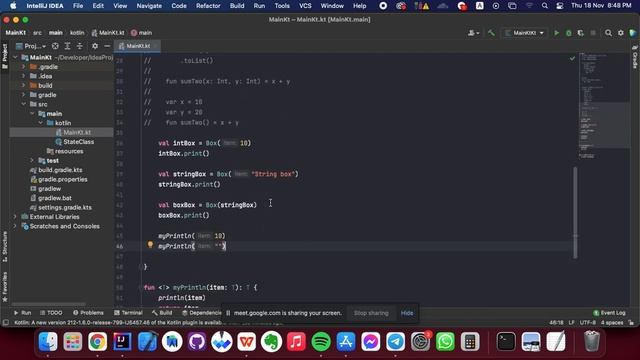
Task: Click the code minimap on the right
Action: click(x=604, y=106)
